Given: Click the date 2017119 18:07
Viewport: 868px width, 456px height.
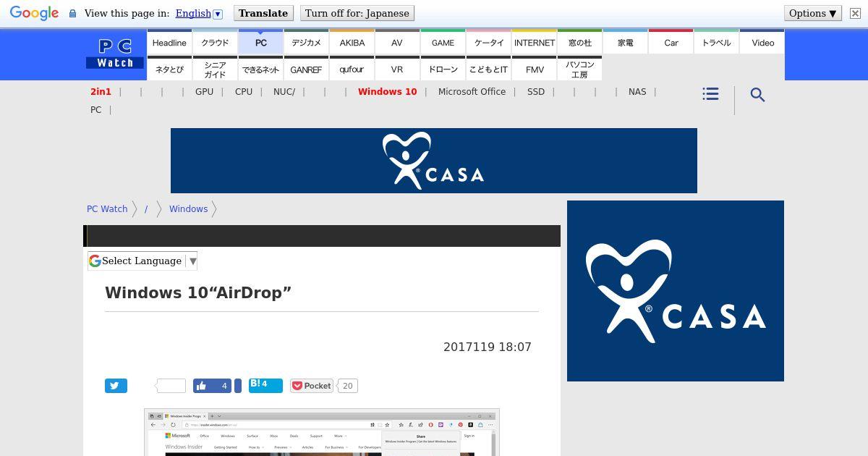Looking at the screenshot, I should [x=488, y=347].
